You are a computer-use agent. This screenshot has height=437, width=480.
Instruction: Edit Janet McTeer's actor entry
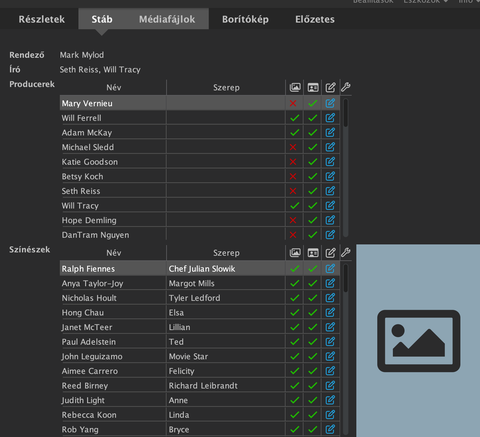(330, 327)
